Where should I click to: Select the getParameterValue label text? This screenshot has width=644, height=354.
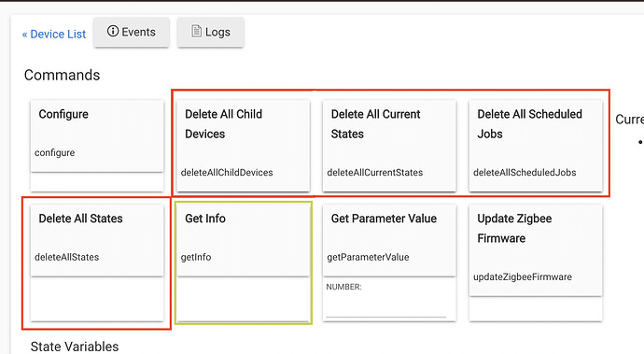point(368,258)
